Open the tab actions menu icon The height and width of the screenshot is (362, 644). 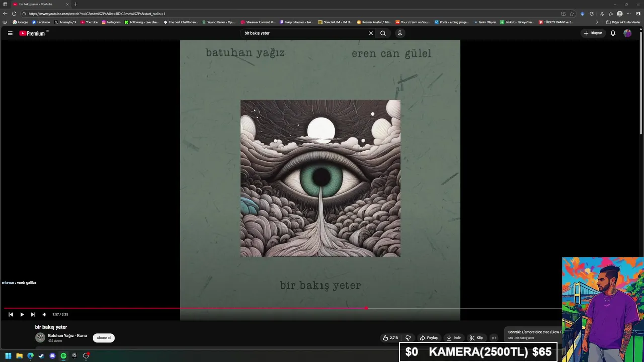click(x=5, y=4)
